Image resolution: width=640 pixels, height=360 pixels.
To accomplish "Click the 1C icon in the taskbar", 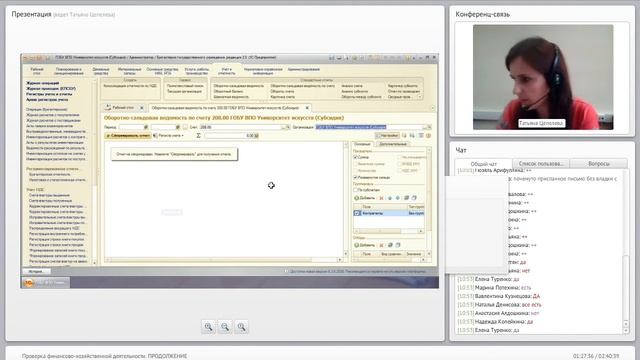I will [29, 282].
